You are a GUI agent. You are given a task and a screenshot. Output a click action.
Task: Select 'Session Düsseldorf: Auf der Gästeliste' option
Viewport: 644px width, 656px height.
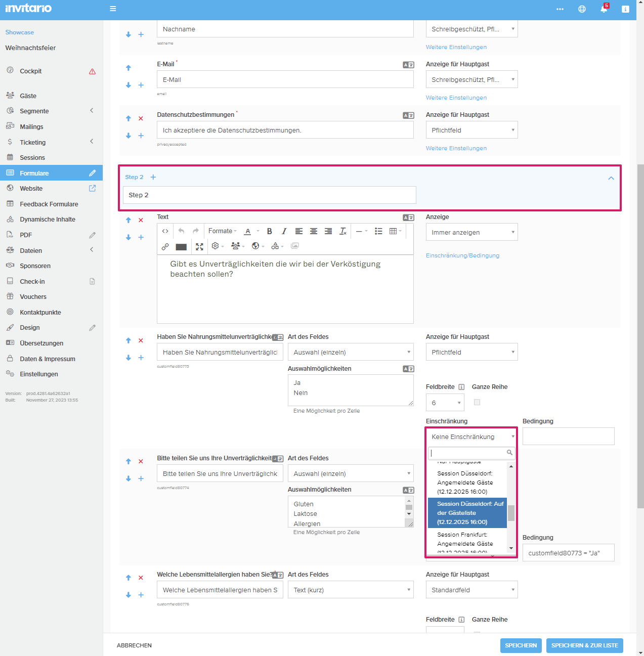(467, 513)
